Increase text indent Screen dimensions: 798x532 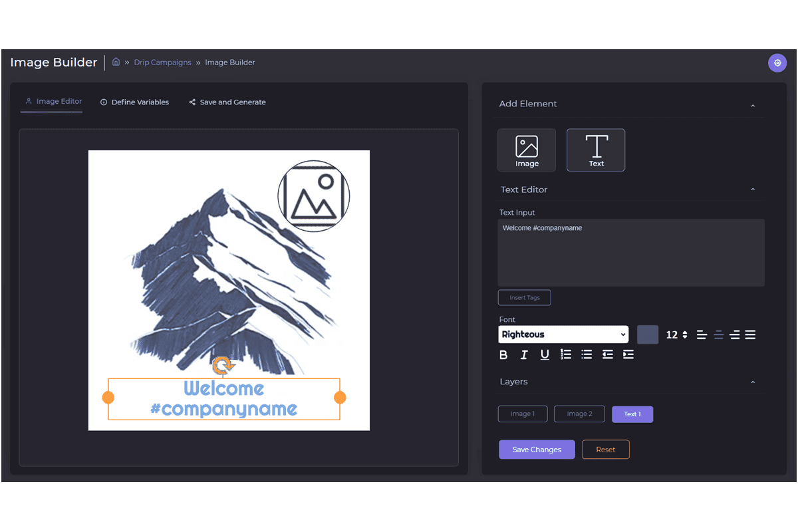(628, 354)
